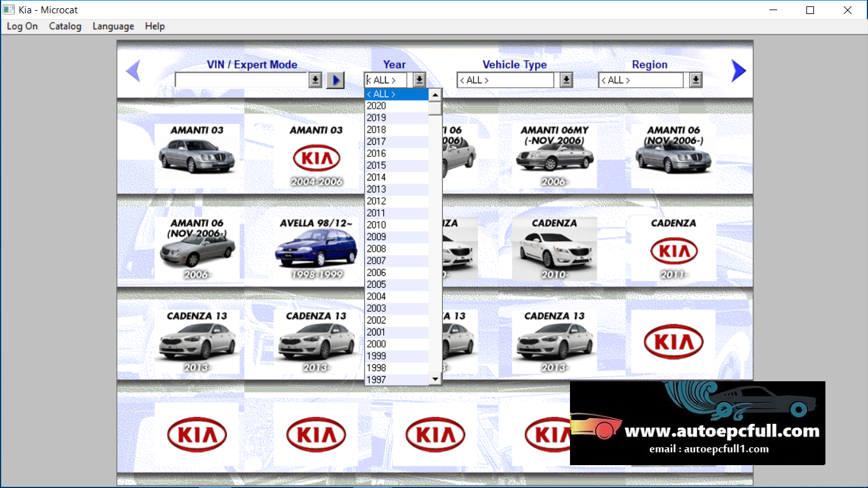Select < ALL > in Year list

pyautogui.click(x=397, y=94)
